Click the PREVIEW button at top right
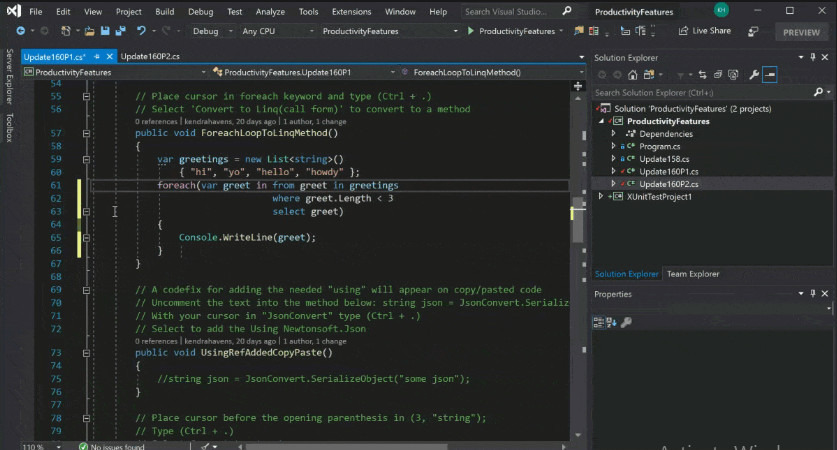The height and width of the screenshot is (450, 837). [801, 32]
